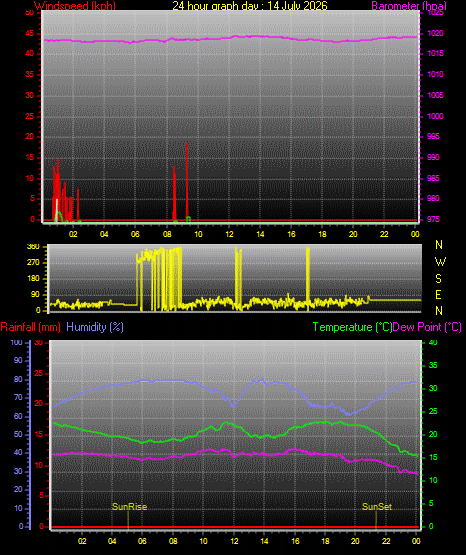
Task: Click the SunRise marker in the bottom chart
Action: (129, 507)
